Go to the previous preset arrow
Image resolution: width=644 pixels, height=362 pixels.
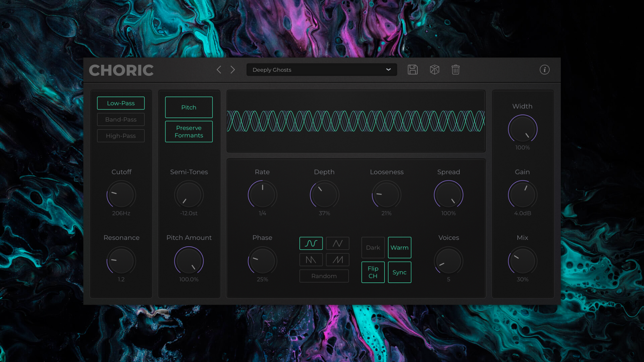click(219, 70)
